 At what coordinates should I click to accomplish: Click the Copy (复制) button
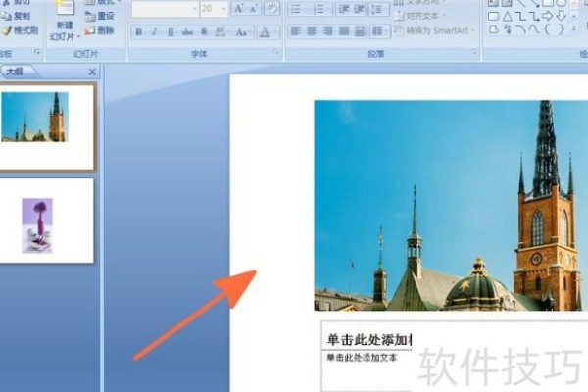(x=16, y=16)
